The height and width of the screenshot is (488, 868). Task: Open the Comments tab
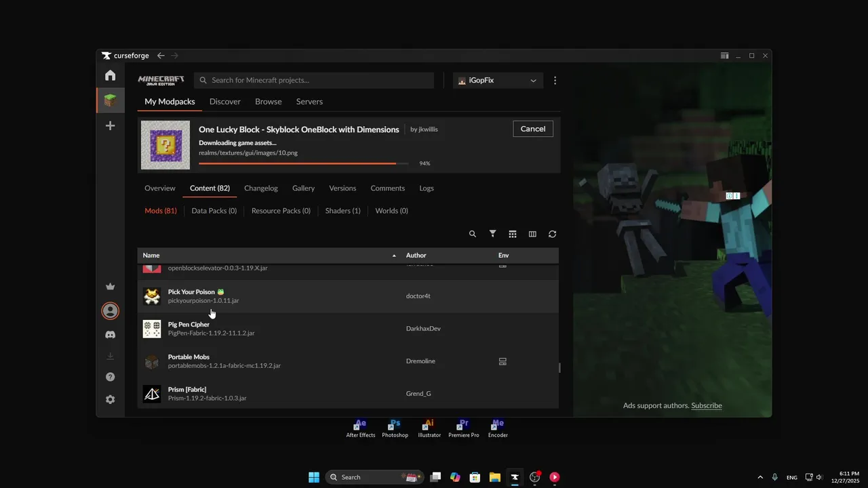(388, 188)
